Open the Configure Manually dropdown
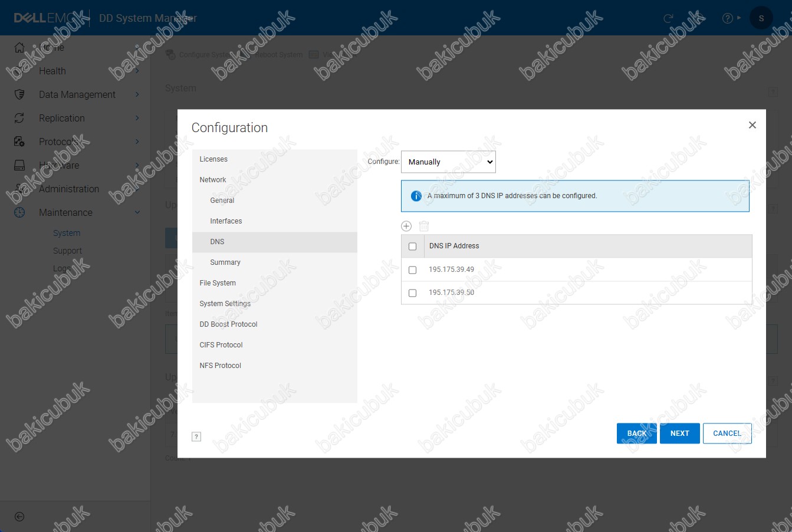Screen dimensions: 792x532 click(x=448, y=162)
